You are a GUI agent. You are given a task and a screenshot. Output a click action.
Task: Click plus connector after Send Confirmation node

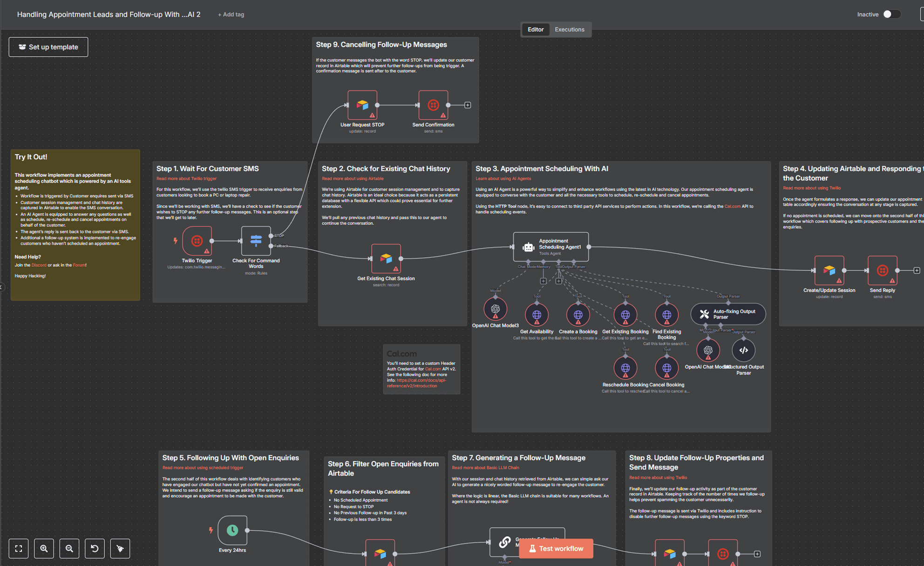click(x=468, y=105)
